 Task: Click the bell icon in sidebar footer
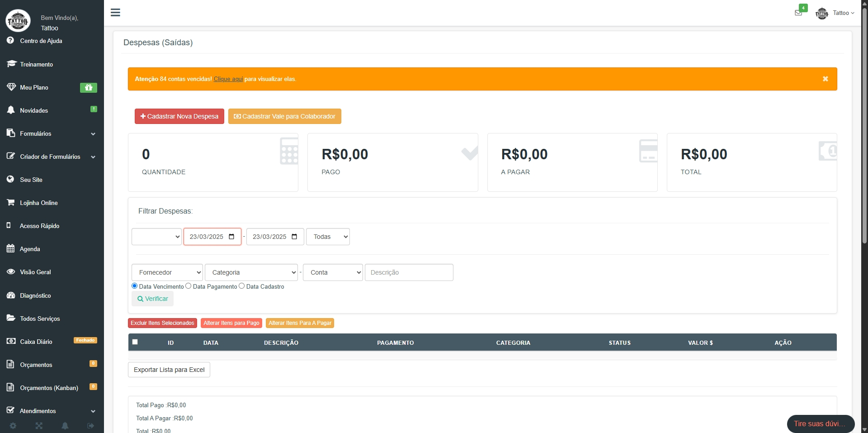point(65,426)
